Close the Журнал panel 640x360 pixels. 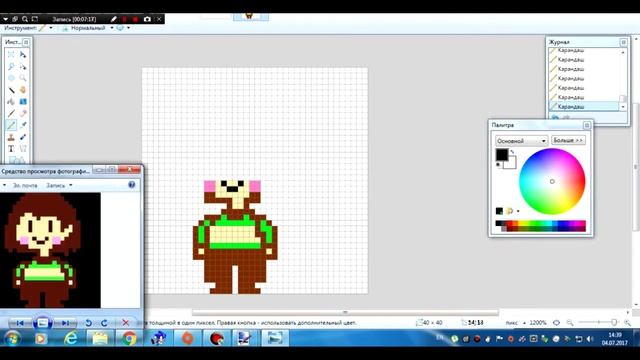pos(623,42)
